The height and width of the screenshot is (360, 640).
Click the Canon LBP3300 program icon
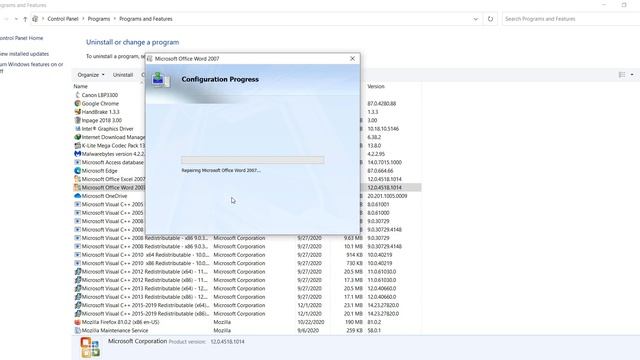[78, 95]
